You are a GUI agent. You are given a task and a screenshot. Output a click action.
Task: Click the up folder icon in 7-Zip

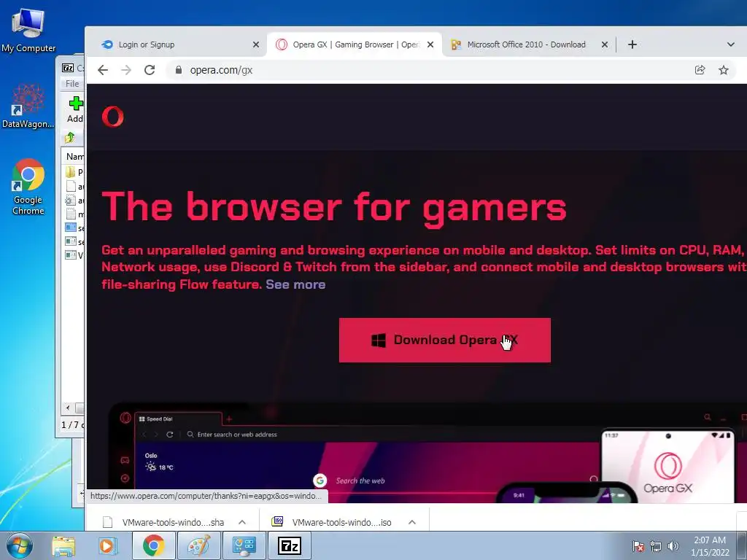click(x=70, y=138)
